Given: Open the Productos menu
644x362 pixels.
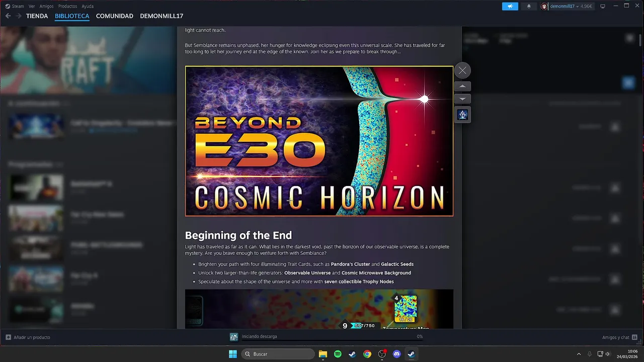Looking at the screenshot, I should [67, 6].
